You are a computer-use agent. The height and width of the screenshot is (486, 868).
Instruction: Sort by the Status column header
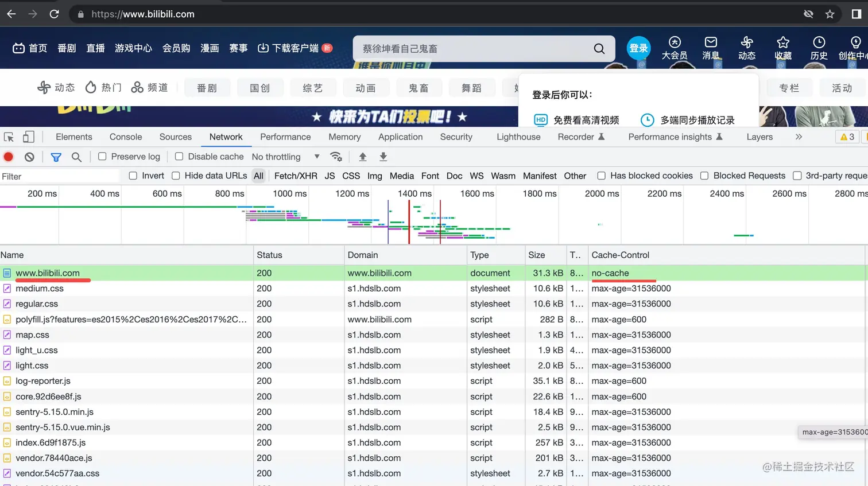point(299,255)
